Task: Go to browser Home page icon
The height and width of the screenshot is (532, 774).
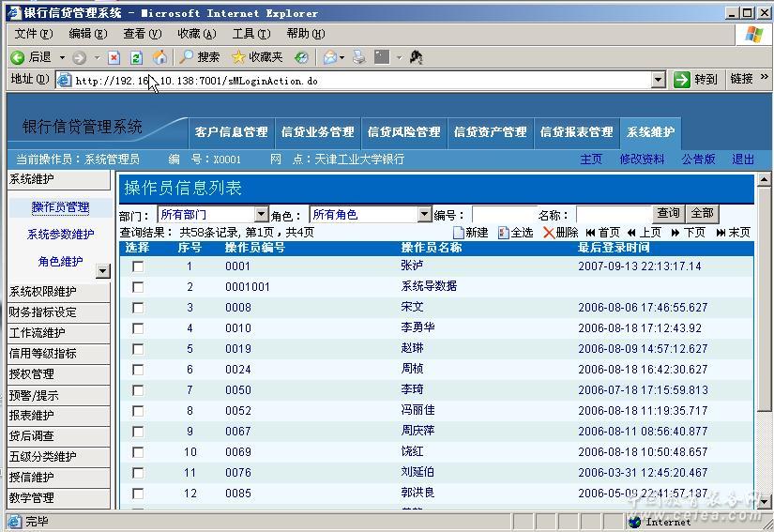Action: coord(159,57)
